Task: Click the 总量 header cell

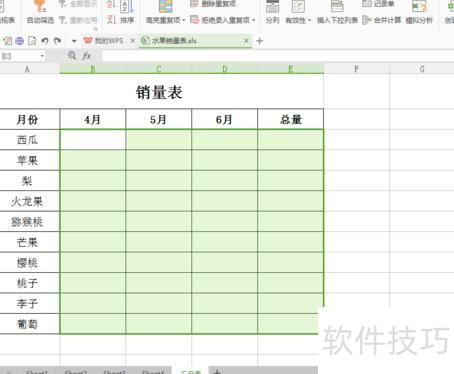Action: click(x=290, y=119)
